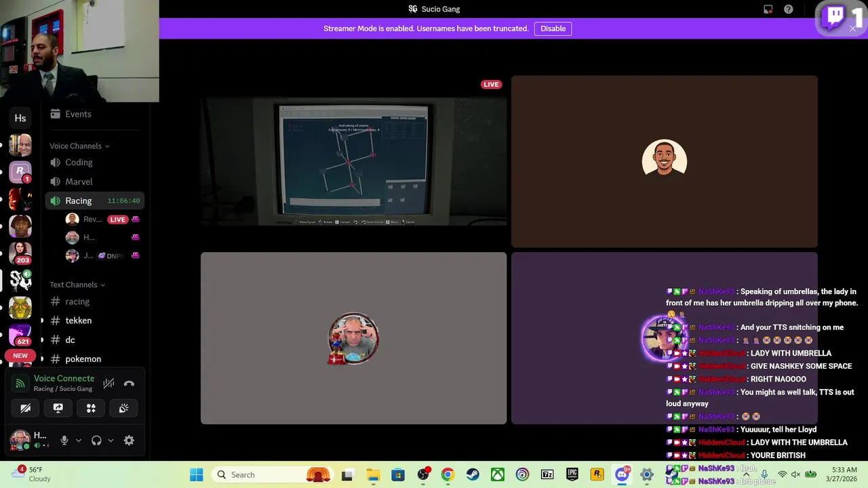Image resolution: width=868 pixels, height=488 pixels.
Task: Toggle noise suppression in voice panel
Action: [x=108, y=384]
